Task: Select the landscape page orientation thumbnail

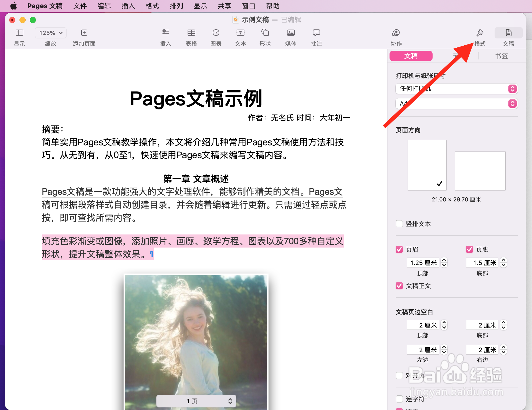Action: point(480,171)
